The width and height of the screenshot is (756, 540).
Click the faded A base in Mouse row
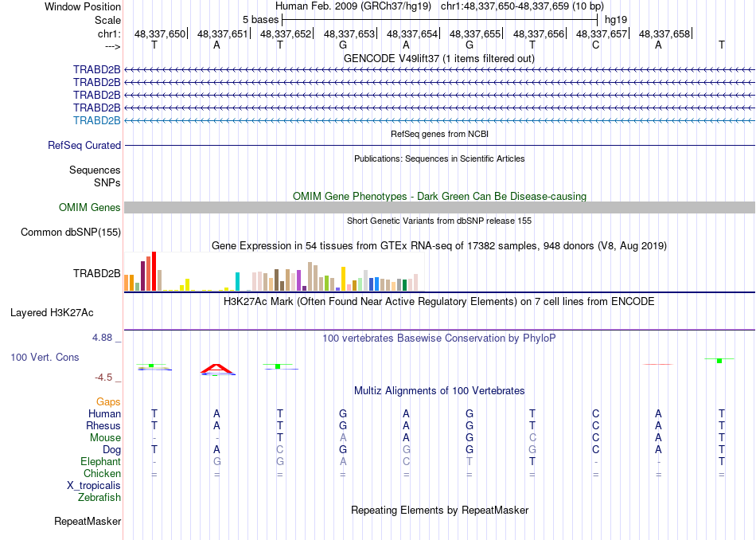tap(343, 438)
